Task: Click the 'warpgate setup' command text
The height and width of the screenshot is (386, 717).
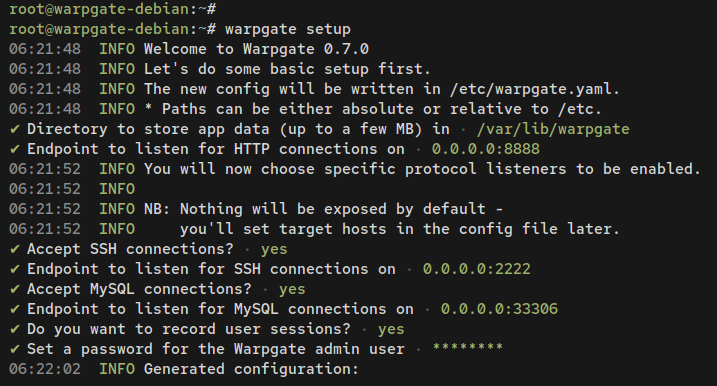Action: coord(288,29)
